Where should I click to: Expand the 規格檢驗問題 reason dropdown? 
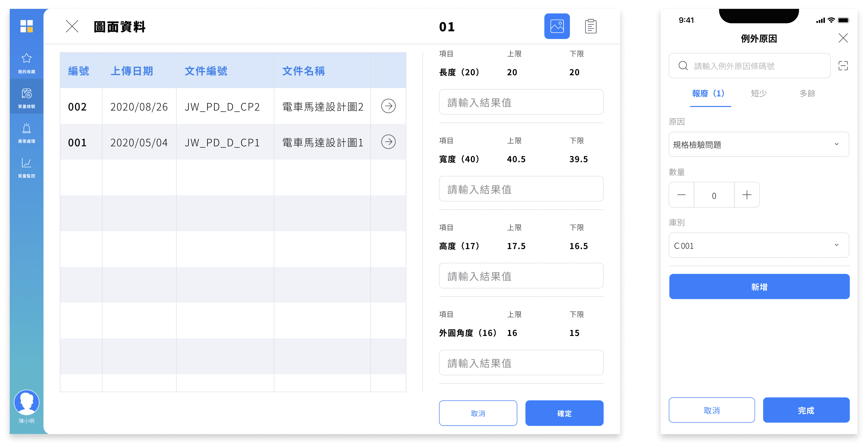point(758,145)
